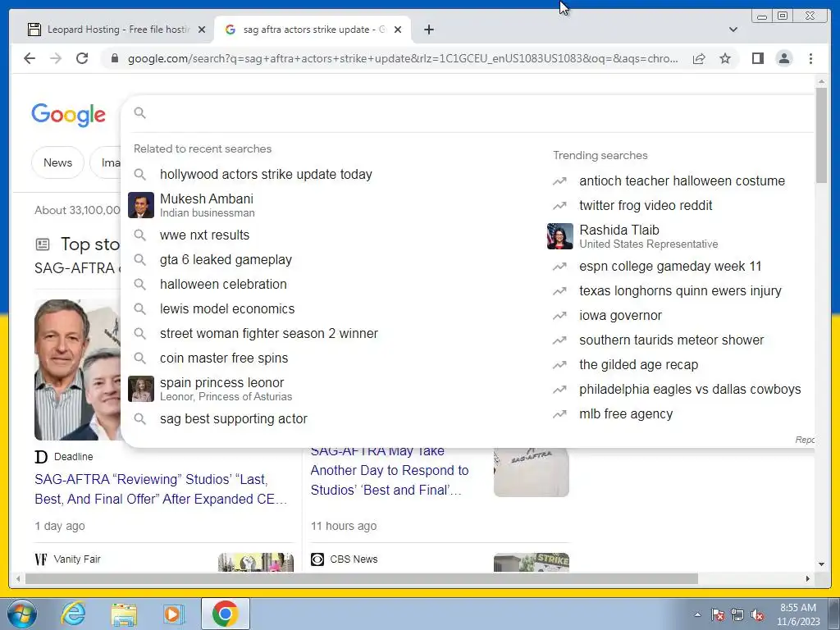Pick sag best supporting actor suggestion

coord(234,419)
